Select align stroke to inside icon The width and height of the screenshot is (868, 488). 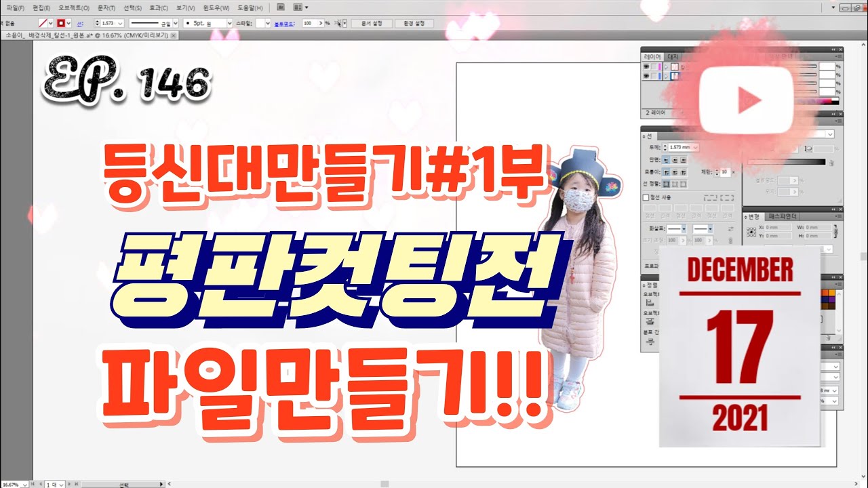[x=675, y=184]
